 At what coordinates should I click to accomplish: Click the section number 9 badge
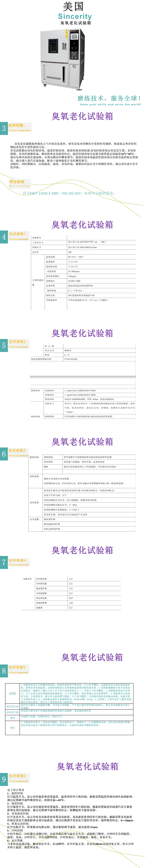pos(4,779)
